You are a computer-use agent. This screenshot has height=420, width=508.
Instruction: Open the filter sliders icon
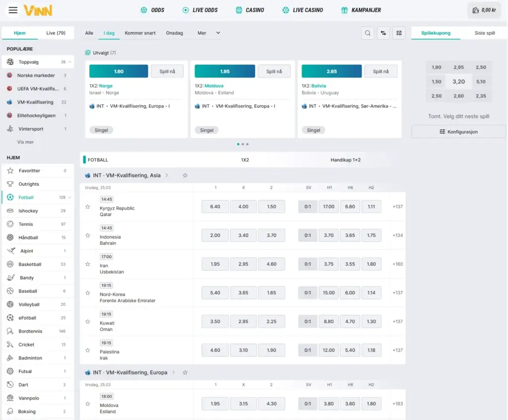pos(399,33)
